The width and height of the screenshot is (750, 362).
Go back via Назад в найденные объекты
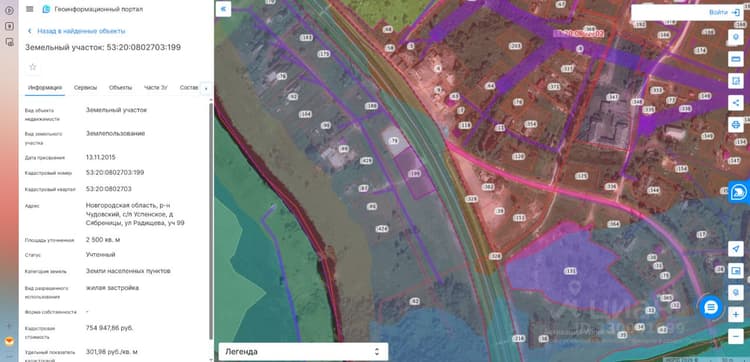click(x=77, y=31)
